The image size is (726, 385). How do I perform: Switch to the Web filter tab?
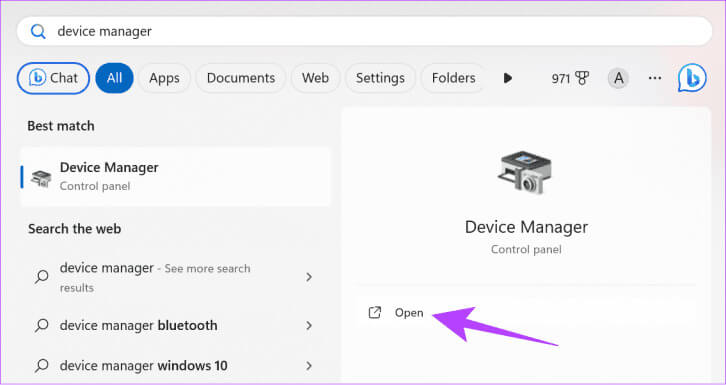pos(315,78)
